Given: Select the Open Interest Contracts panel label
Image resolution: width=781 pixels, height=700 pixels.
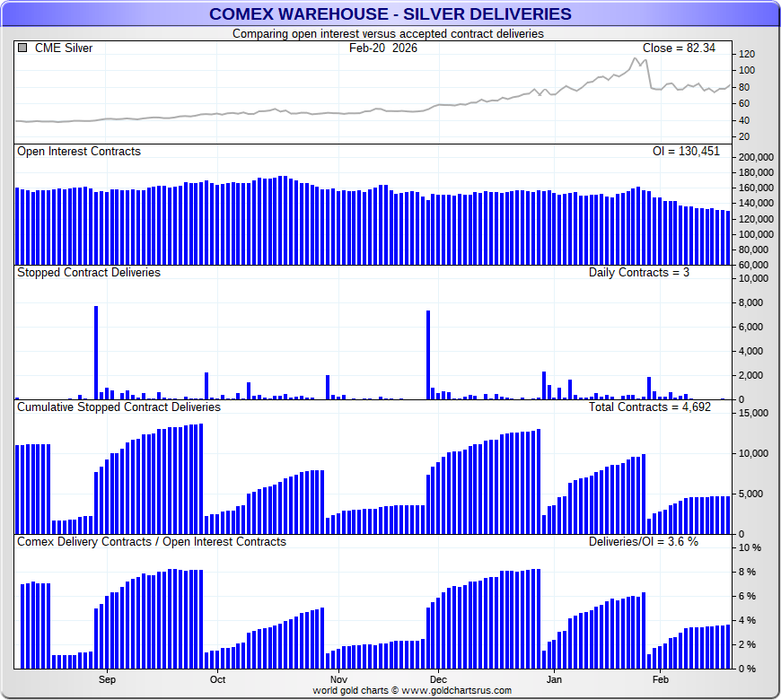Looking at the screenshot, I should tap(79, 152).
